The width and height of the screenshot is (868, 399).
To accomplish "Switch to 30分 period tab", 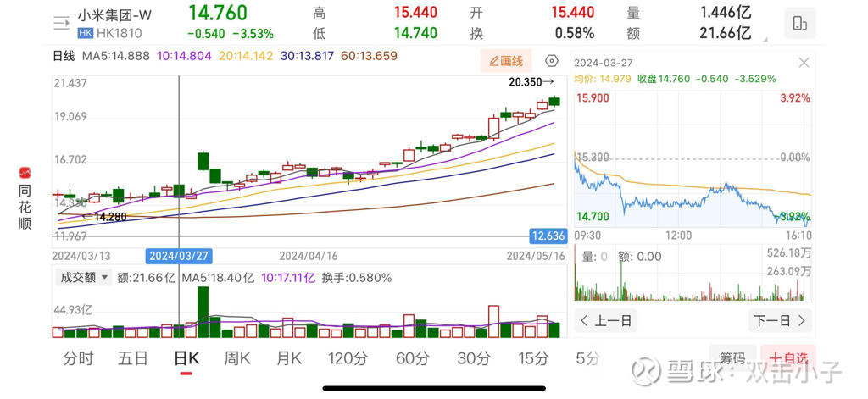I will 475,358.
